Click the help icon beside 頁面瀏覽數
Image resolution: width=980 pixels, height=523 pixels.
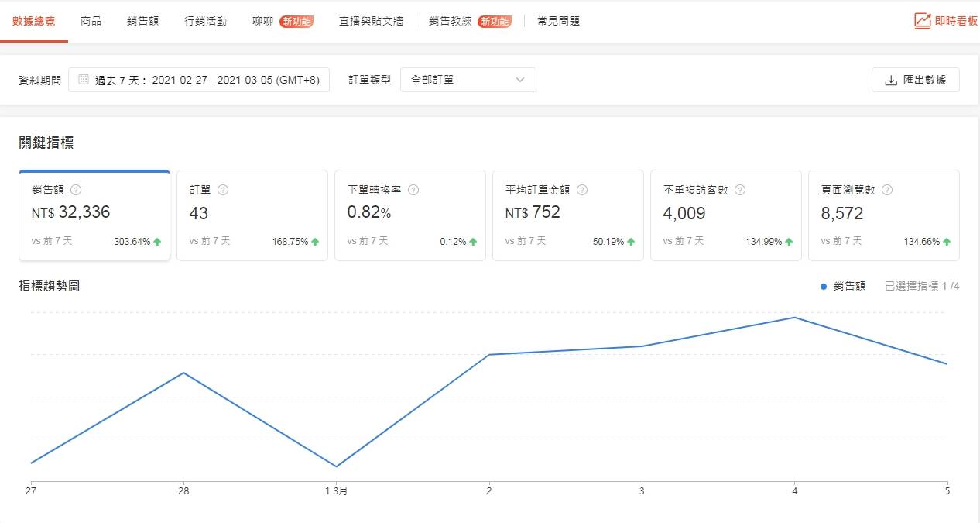pos(887,190)
